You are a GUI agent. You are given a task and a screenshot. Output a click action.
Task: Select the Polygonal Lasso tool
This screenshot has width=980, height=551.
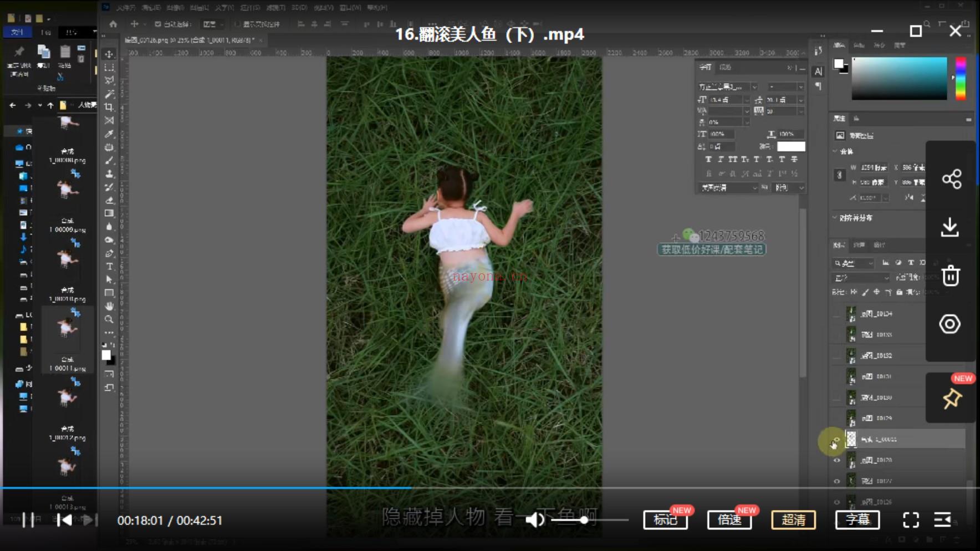coord(109,80)
